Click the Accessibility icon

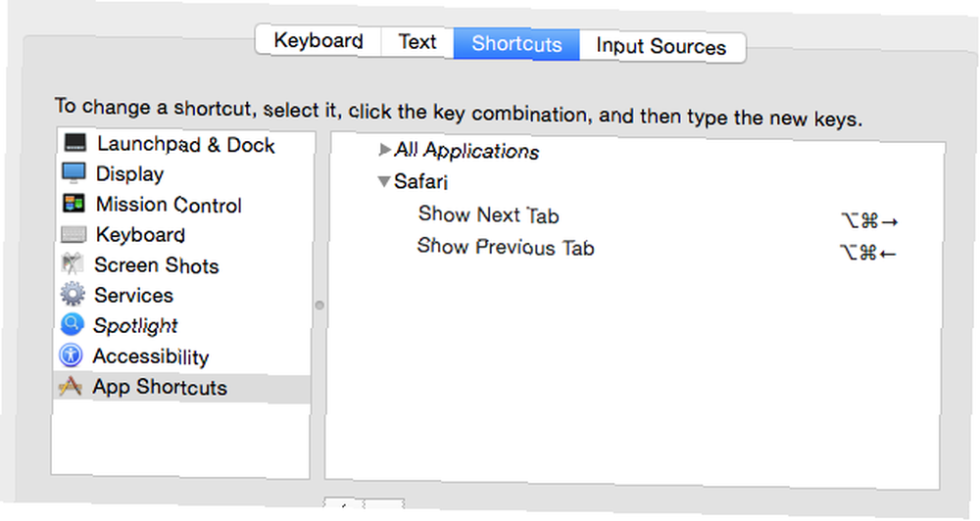[x=71, y=355]
